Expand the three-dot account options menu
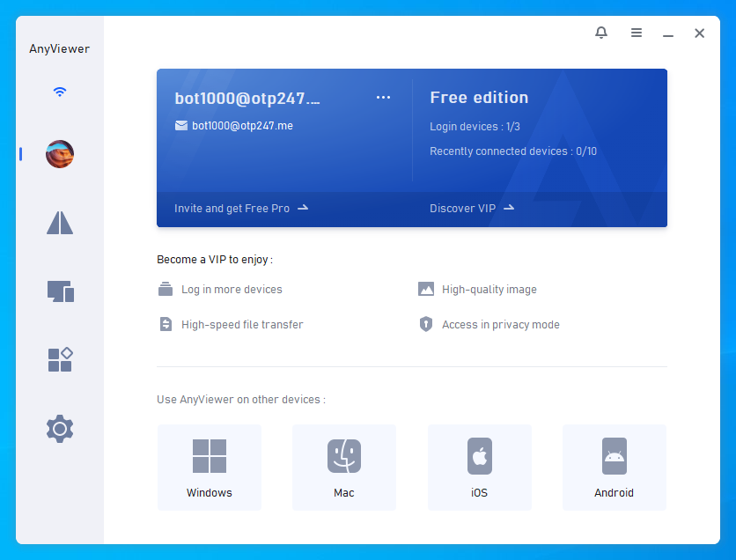Screen dimensions: 736x560 click(x=383, y=98)
